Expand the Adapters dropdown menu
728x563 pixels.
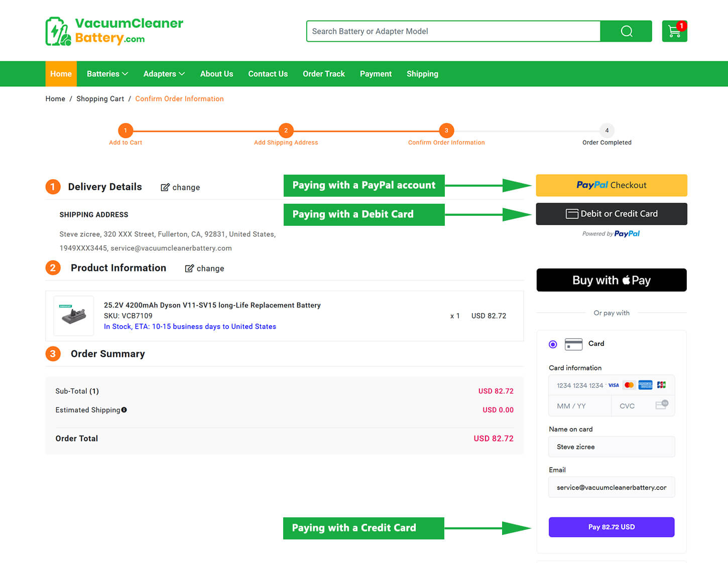164,74
